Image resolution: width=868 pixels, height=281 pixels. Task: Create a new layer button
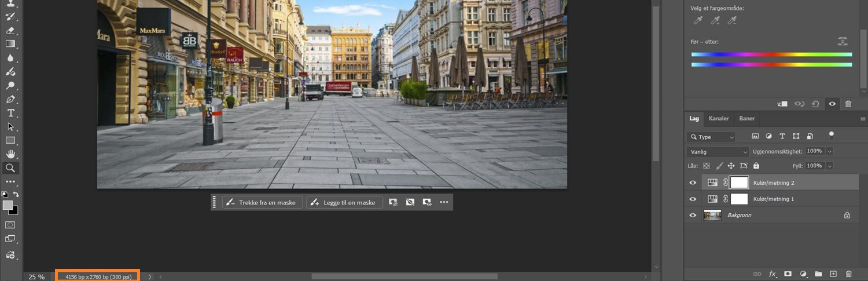coord(833,273)
